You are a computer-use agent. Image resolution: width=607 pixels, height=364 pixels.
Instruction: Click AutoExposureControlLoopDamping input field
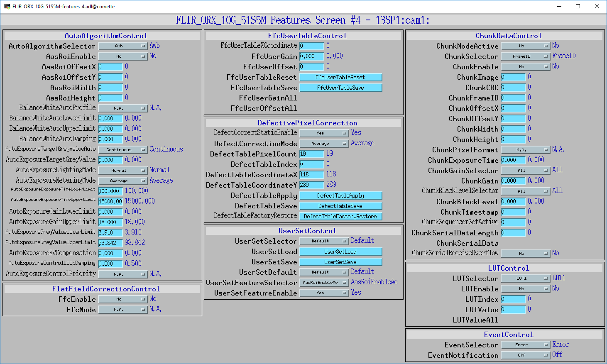[110, 264]
